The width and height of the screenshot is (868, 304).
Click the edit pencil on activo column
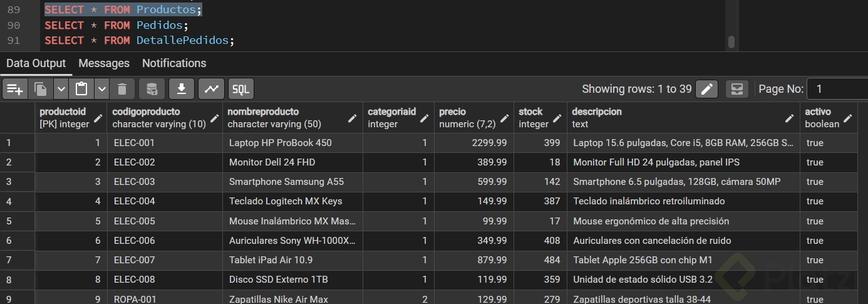coord(848,118)
